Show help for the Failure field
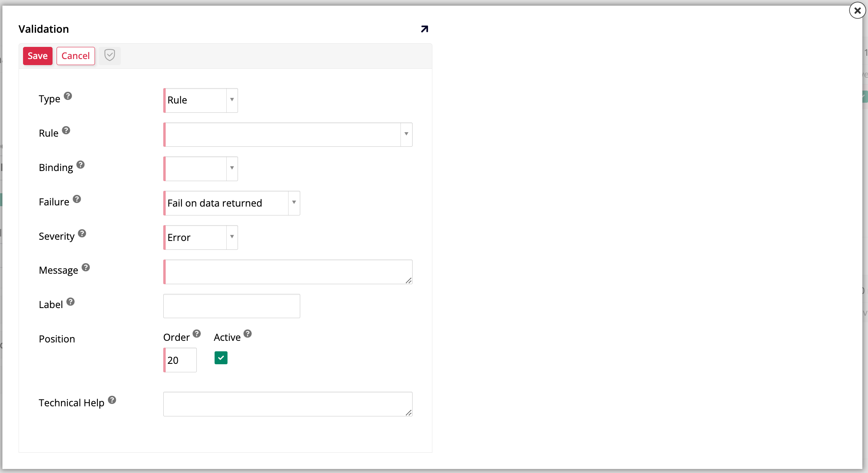 77,199
